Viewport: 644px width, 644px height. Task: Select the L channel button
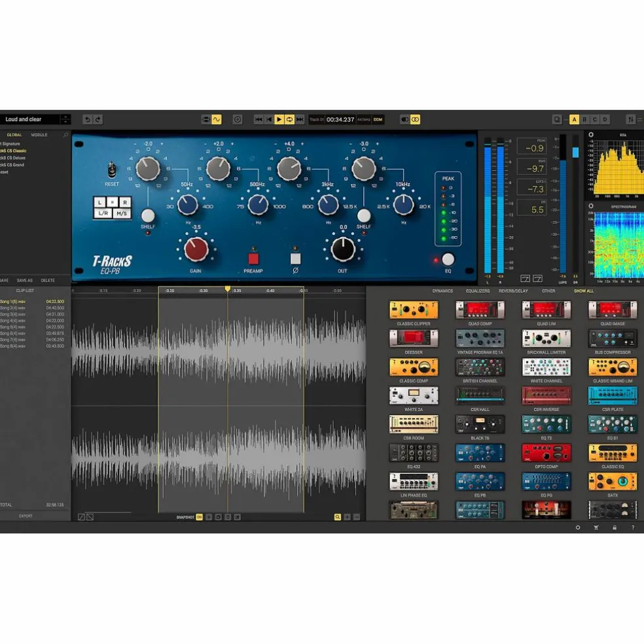coord(99,202)
